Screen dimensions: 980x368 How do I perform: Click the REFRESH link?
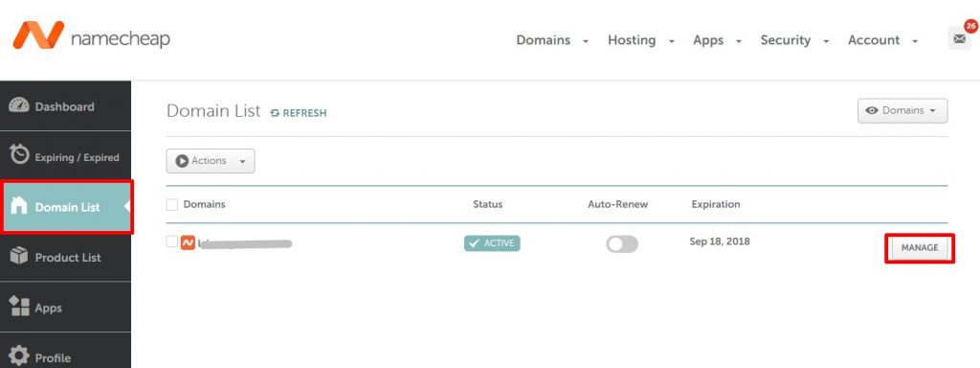[299, 113]
